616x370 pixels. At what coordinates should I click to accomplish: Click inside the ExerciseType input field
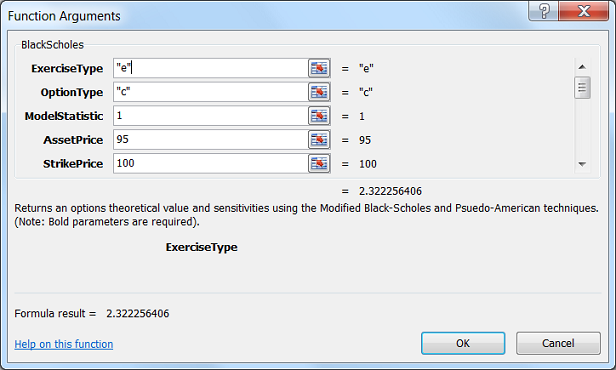pos(211,68)
